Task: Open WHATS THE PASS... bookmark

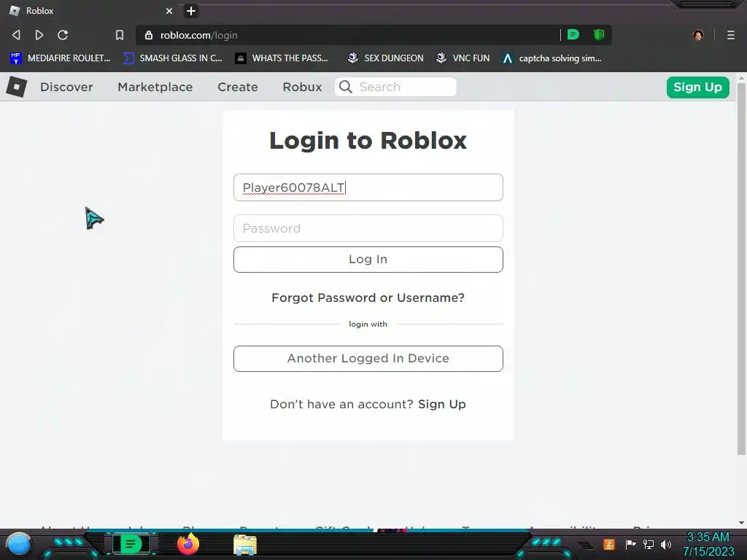Action: [282, 58]
